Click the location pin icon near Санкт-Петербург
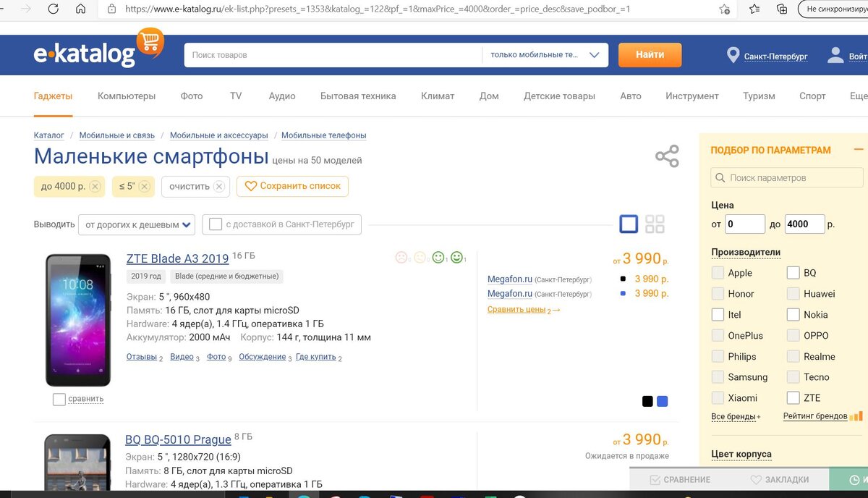 [733, 56]
